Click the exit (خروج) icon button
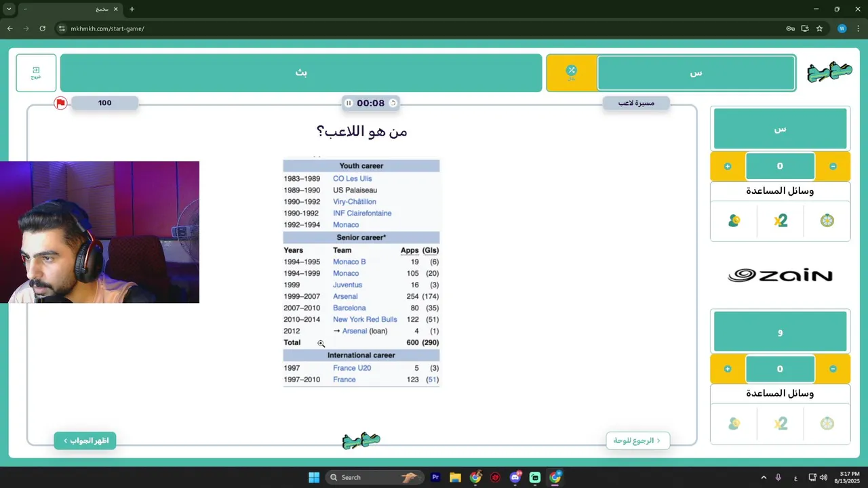 36,73
